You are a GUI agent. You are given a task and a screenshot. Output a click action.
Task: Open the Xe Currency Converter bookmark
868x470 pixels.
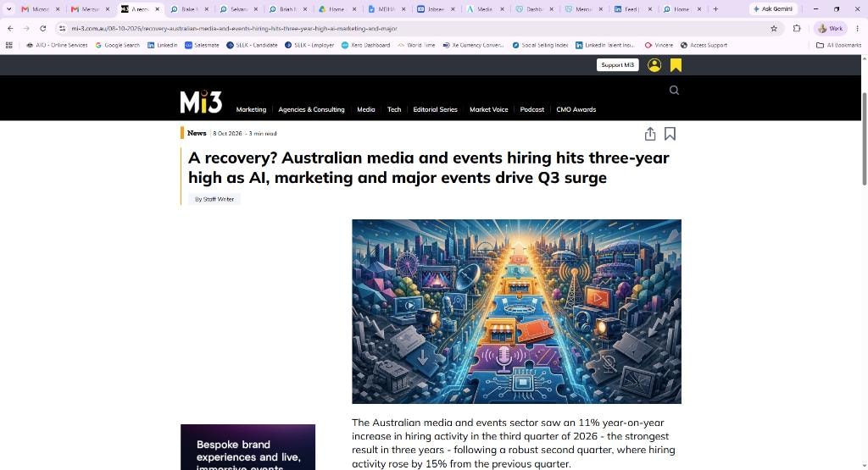click(473, 46)
